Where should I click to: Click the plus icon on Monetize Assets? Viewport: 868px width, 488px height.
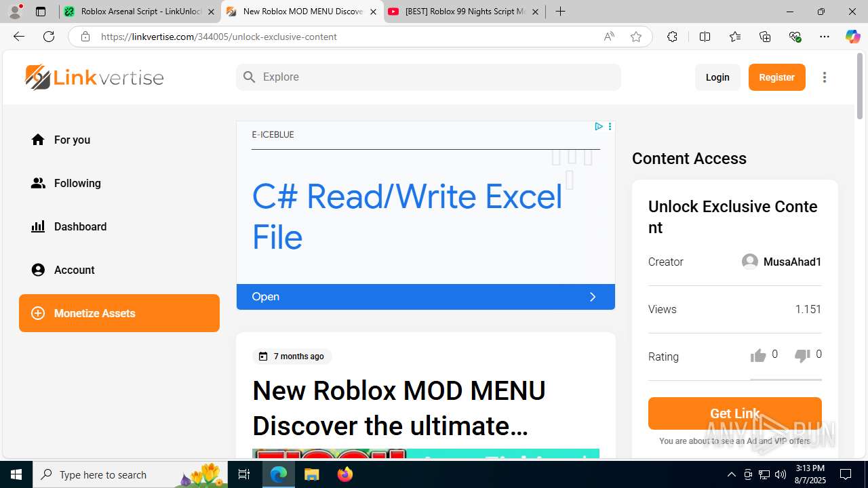click(38, 313)
